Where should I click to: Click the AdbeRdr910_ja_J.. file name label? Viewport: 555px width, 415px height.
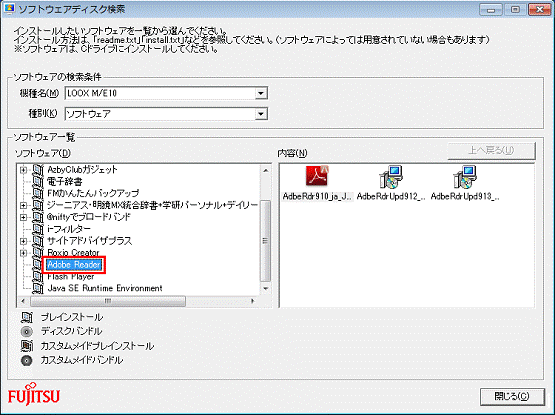tap(317, 197)
